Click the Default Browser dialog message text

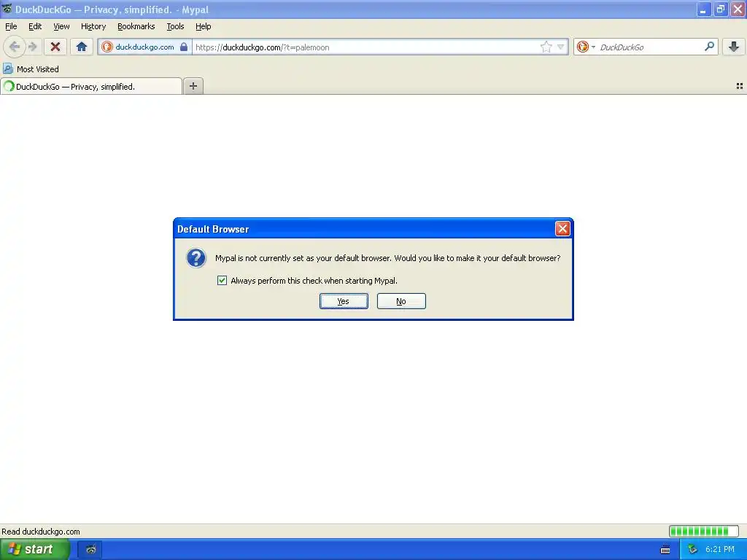[x=388, y=258]
